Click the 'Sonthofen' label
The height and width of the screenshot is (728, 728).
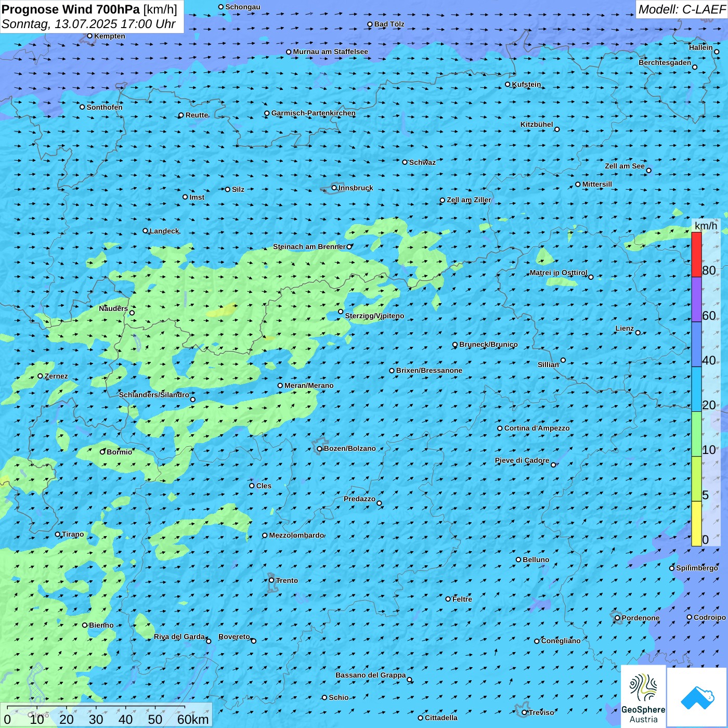coord(105,107)
